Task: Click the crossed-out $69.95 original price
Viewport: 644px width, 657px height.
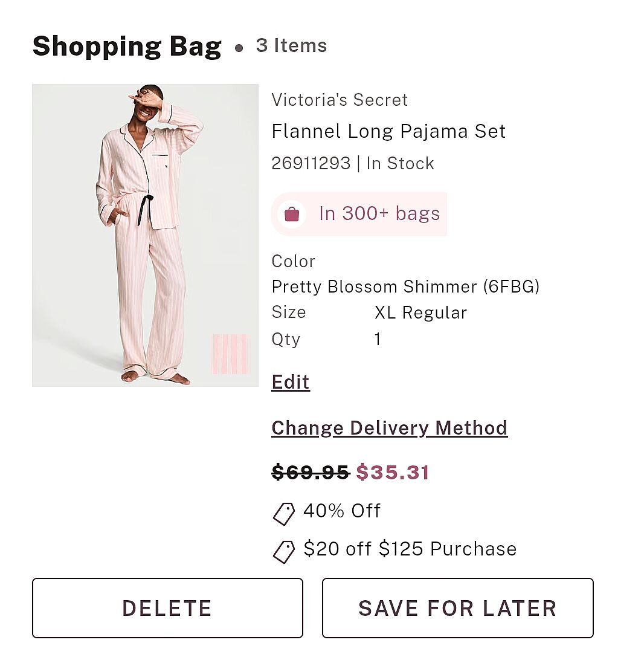Action: click(311, 472)
